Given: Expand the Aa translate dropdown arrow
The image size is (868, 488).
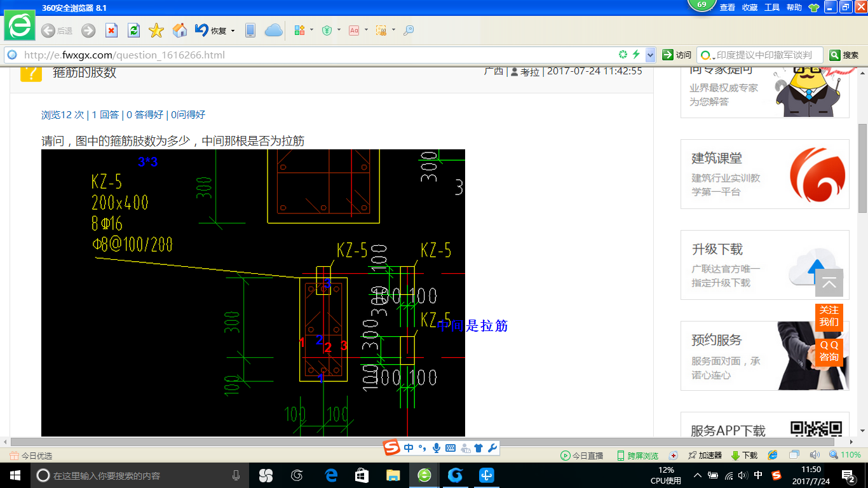Looking at the screenshot, I should click(x=366, y=30).
